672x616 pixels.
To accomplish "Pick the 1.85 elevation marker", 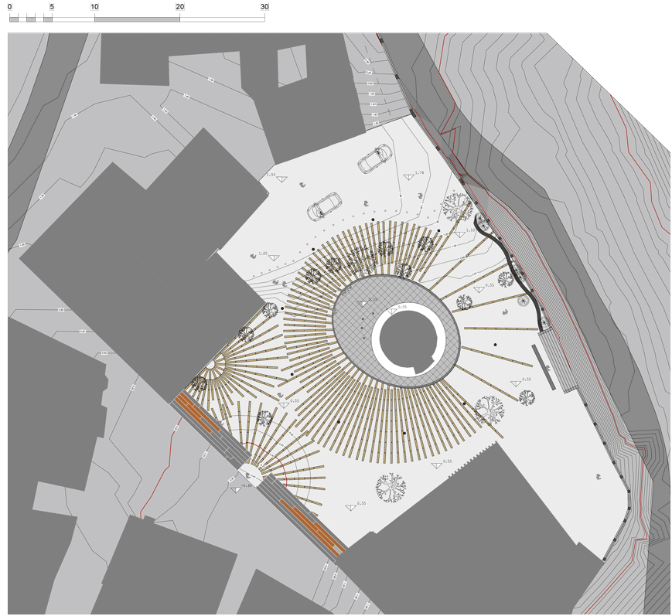I will coord(273,255).
